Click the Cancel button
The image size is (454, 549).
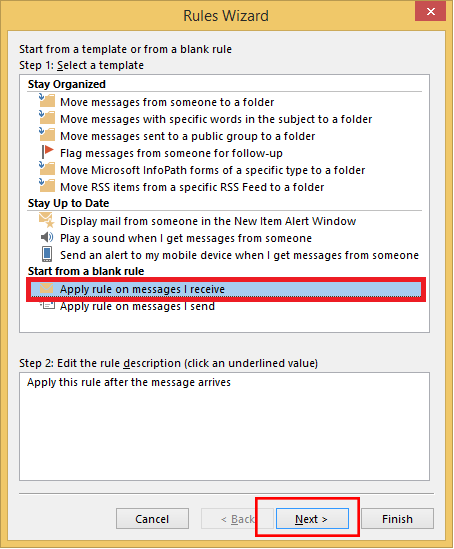pos(152,519)
